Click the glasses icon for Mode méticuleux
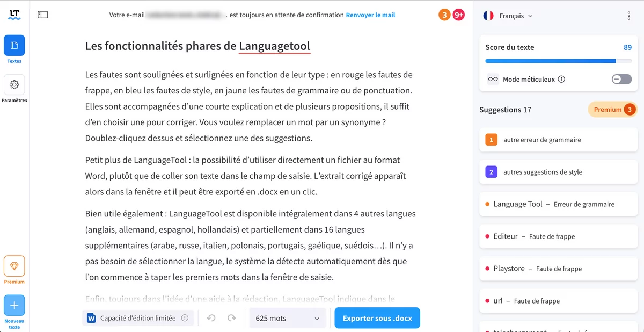 (493, 80)
